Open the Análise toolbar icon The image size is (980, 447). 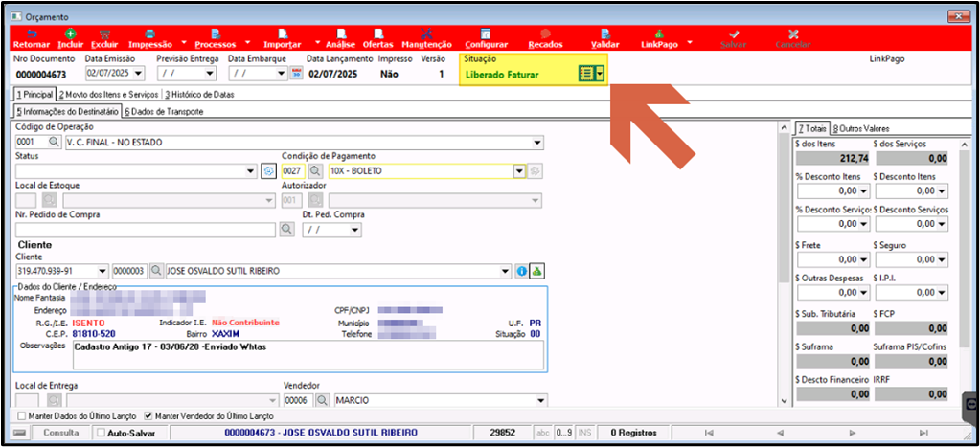[341, 34]
